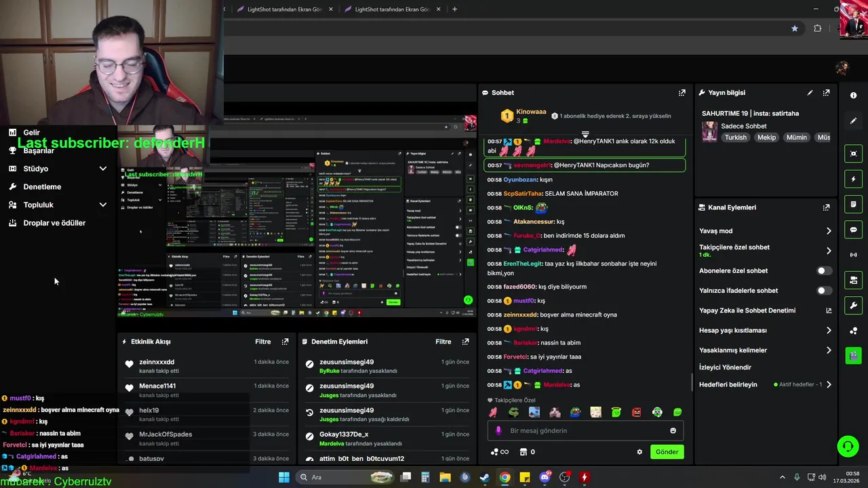Open Steam from the taskbar
The width and height of the screenshot is (868, 488).
point(484,477)
